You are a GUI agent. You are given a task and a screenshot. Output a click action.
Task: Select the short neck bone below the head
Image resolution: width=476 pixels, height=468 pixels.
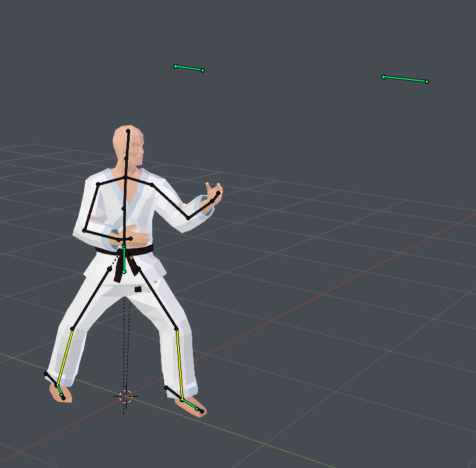(126, 168)
